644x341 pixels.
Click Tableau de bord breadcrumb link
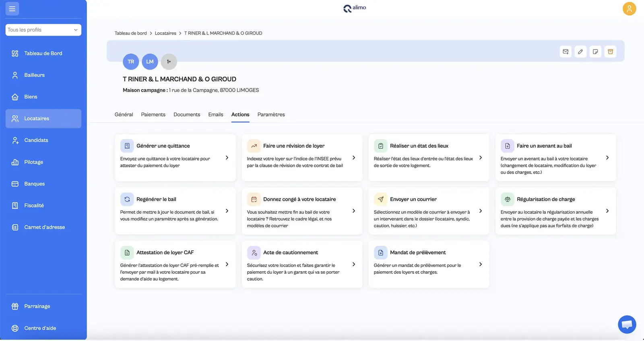pyautogui.click(x=131, y=33)
